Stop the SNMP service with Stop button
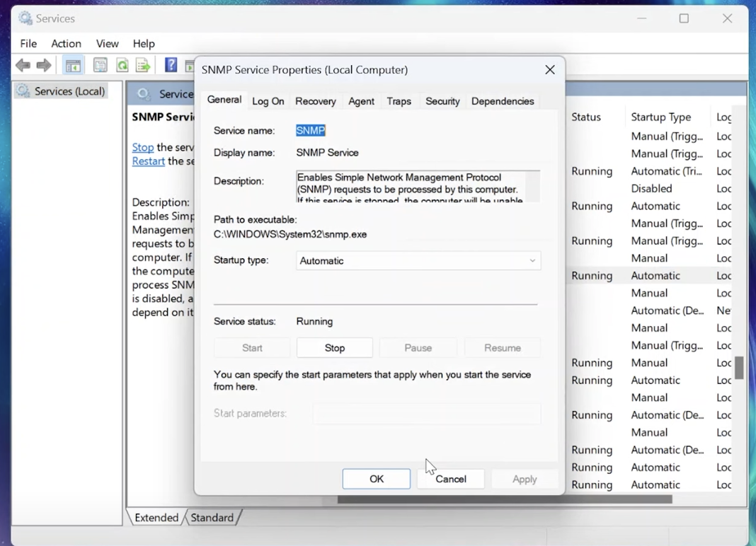The image size is (756, 546). click(x=335, y=348)
